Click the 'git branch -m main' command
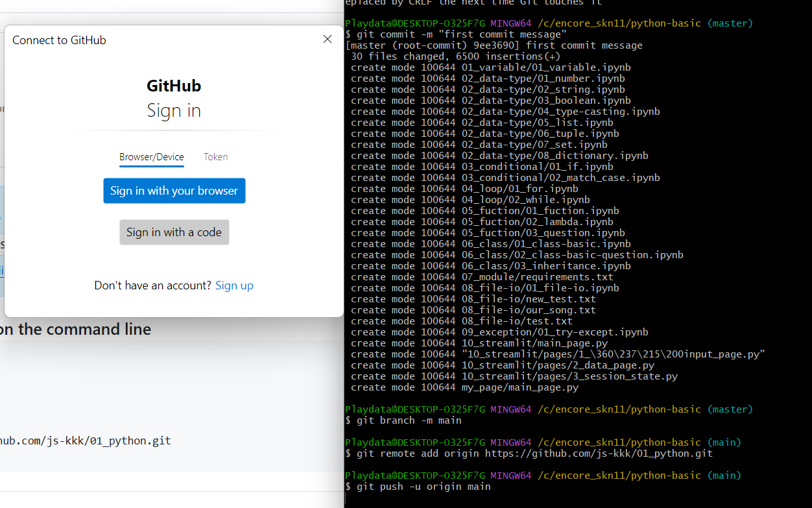 click(403, 420)
